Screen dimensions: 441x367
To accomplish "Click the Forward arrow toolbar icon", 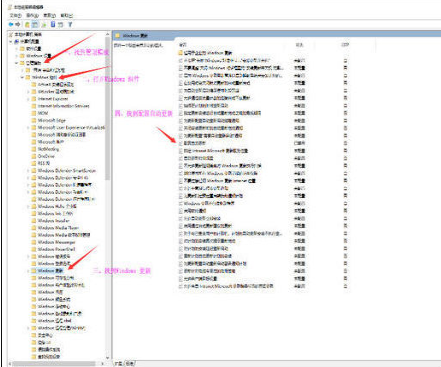I will [x=18, y=24].
